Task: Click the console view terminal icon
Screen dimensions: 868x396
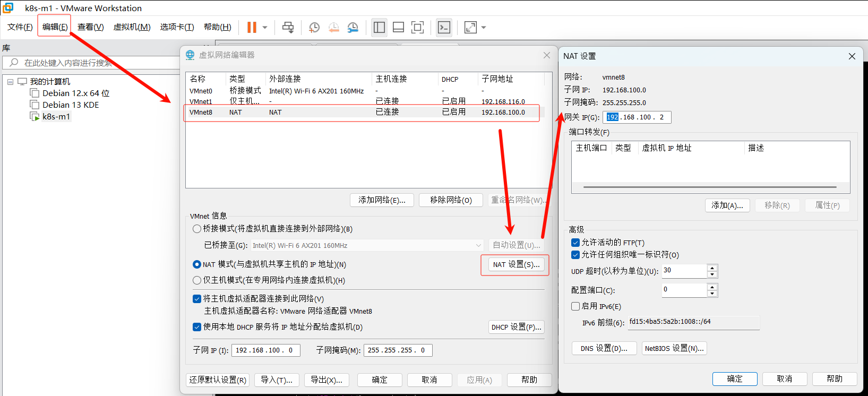Action: (x=444, y=27)
